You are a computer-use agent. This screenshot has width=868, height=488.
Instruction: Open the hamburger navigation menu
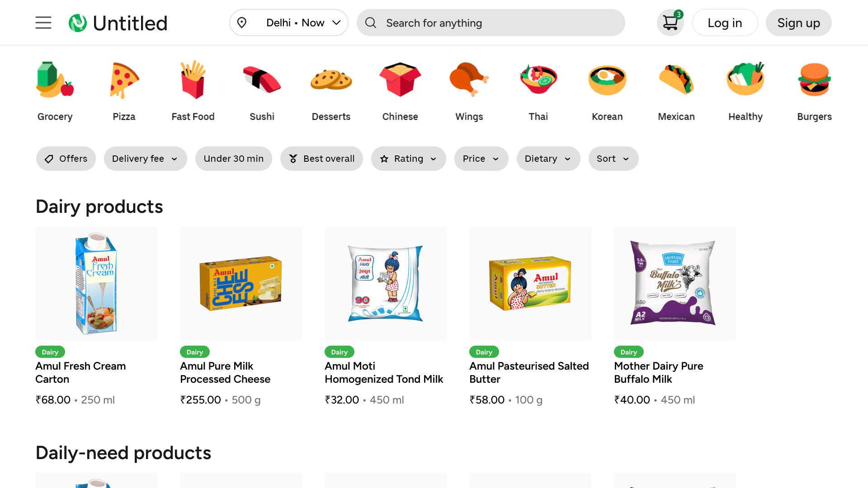click(x=43, y=22)
